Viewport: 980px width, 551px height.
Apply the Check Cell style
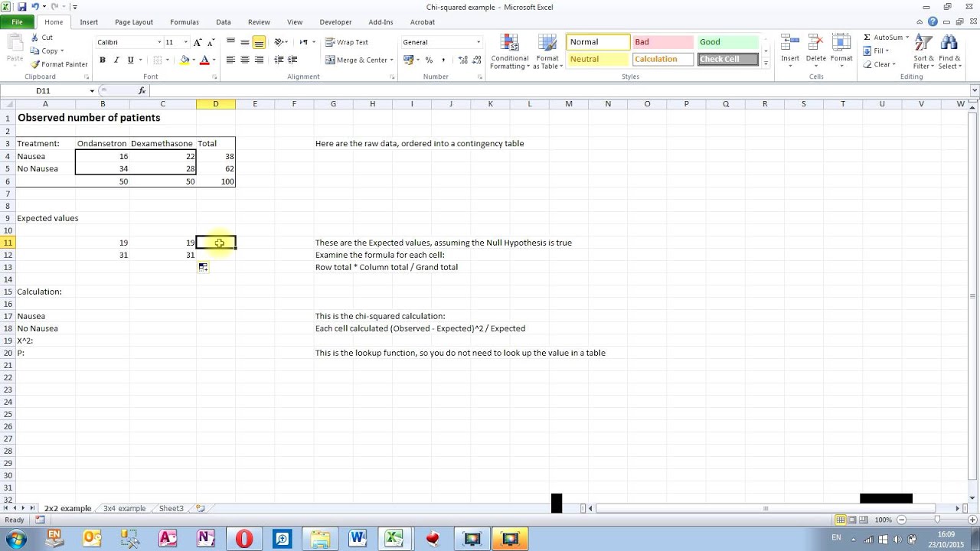[x=728, y=59]
